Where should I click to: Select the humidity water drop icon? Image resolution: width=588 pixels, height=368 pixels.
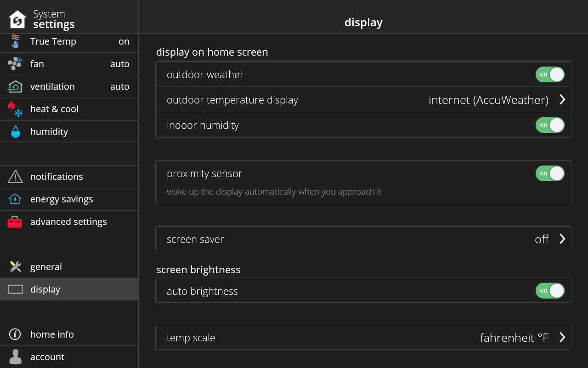[x=16, y=132]
